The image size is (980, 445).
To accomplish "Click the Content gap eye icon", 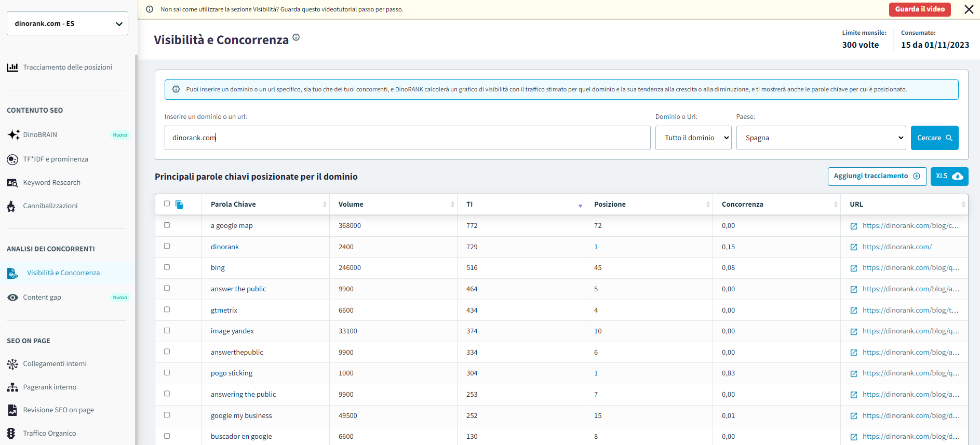I will [12, 298].
